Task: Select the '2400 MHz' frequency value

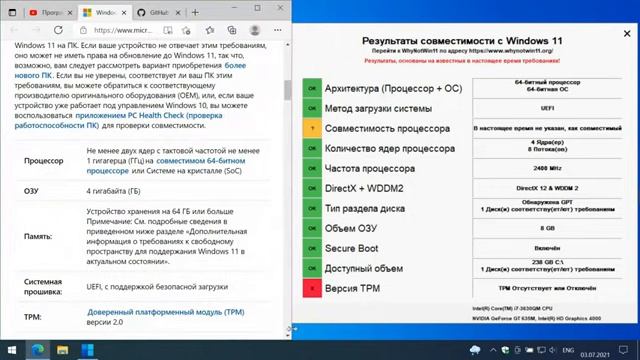Action: tap(547, 168)
